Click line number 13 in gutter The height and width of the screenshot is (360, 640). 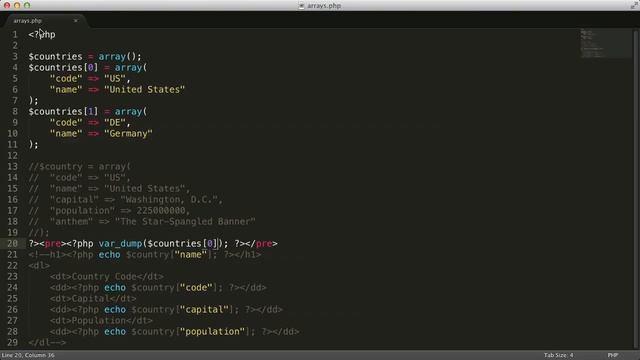tap(12, 167)
